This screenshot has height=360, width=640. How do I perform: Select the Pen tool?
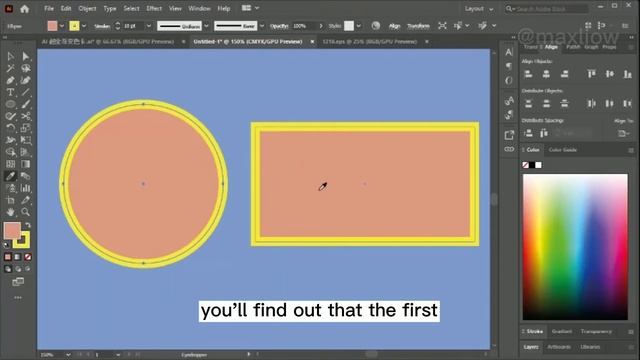(11, 80)
